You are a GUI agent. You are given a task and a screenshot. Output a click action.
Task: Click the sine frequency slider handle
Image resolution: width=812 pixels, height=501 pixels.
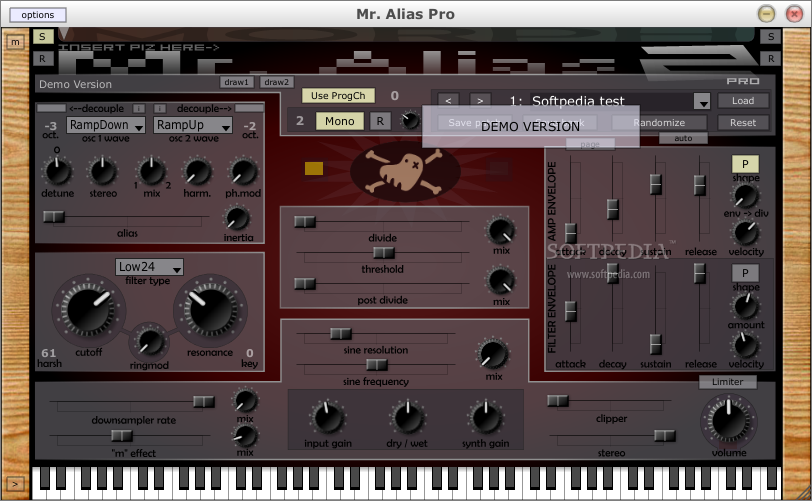click(x=376, y=365)
